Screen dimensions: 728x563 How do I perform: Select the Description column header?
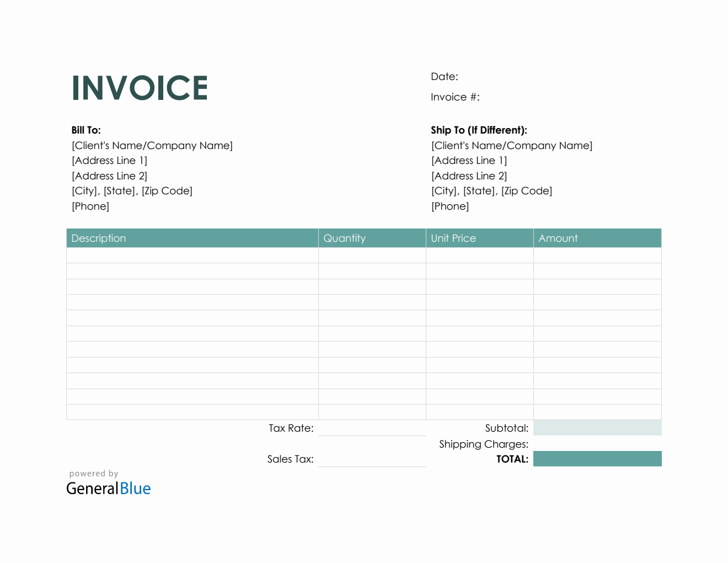(99, 238)
